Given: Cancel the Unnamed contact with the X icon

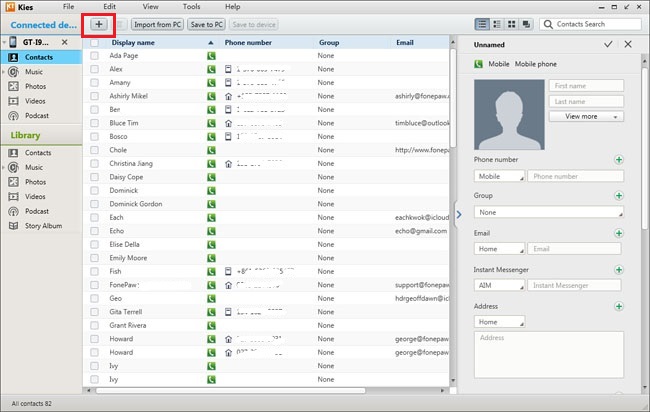Looking at the screenshot, I should 628,44.
